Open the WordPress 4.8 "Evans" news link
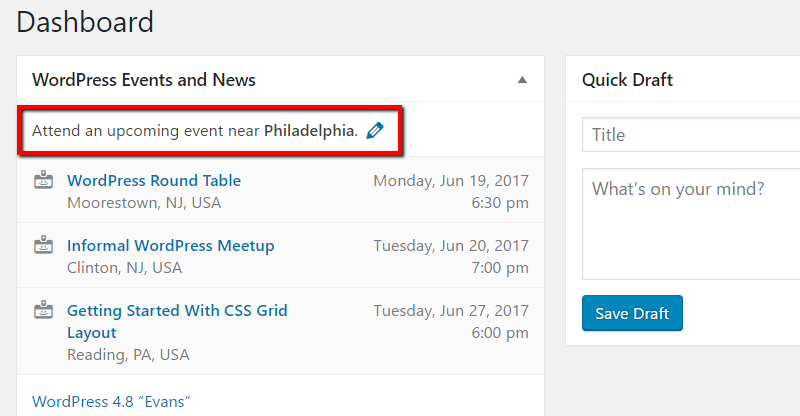 click(111, 402)
